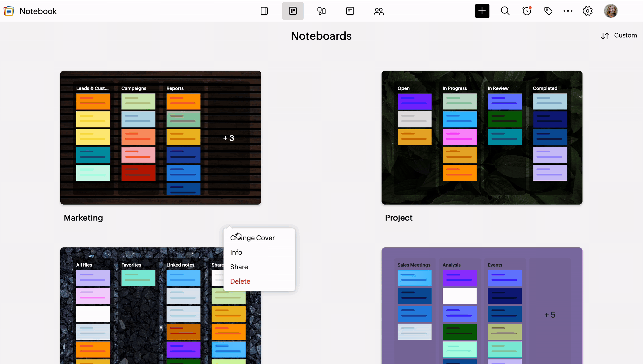The height and width of the screenshot is (364, 643).
Task: Open the reminders clock icon
Action: [x=527, y=11]
